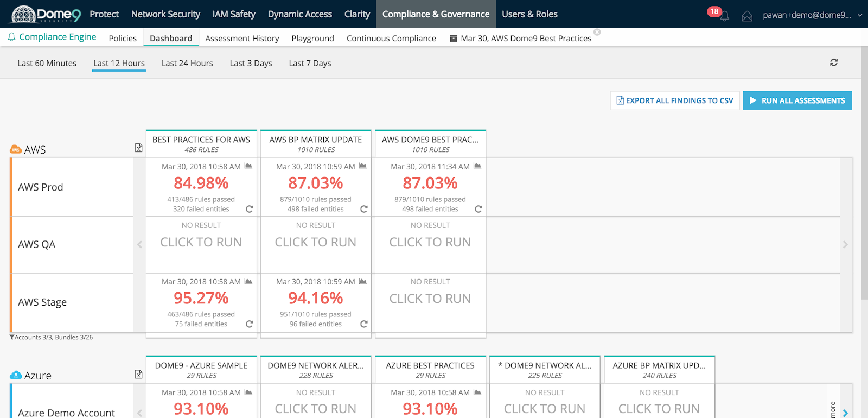Click the Compliance Engine bell icon
Image resolution: width=868 pixels, height=418 pixels.
click(x=11, y=37)
